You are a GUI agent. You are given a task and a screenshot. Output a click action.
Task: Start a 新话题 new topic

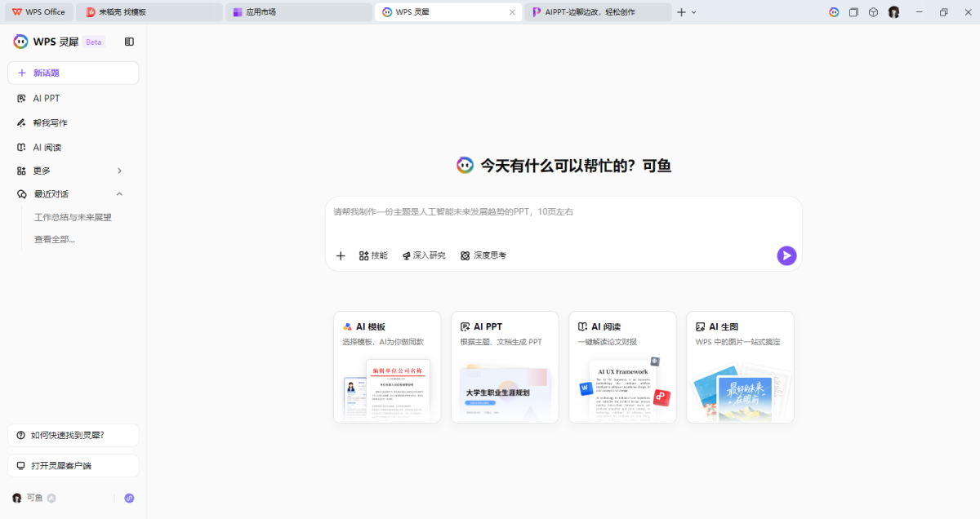[x=73, y=73]
